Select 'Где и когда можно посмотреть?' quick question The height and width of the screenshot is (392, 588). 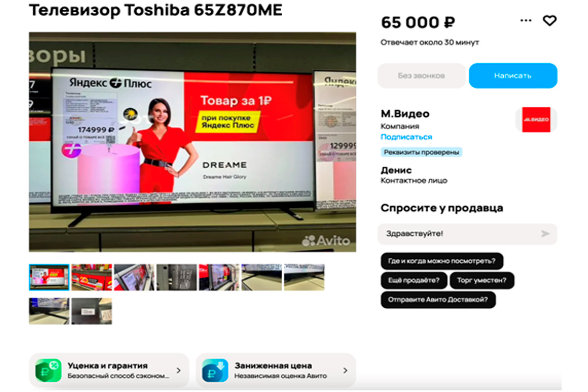(x=442, y=261)
